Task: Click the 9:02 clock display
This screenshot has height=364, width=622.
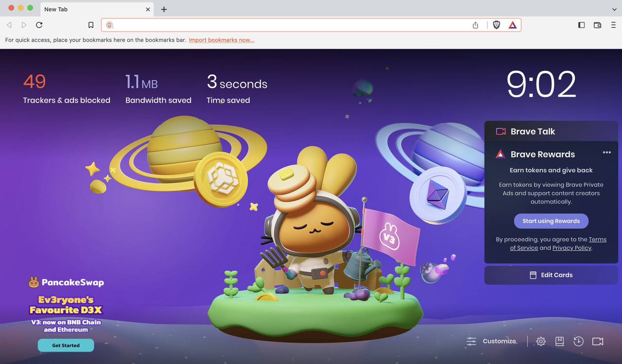Action: (541, 85)
